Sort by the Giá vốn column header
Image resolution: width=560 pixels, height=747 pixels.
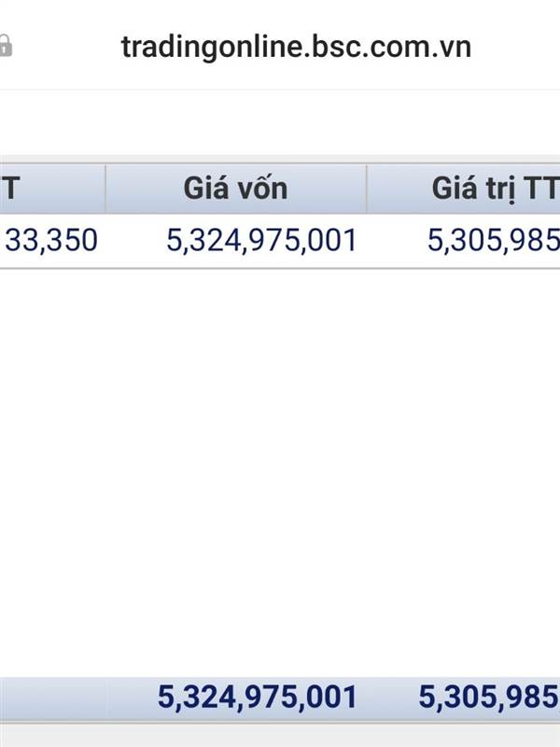tap(236, 189)
